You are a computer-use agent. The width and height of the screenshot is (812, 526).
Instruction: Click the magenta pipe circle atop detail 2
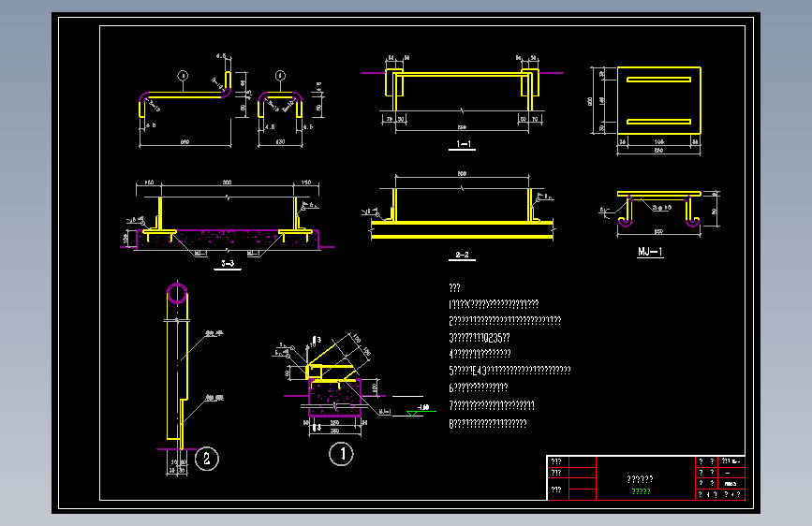(x=177, y=293)
